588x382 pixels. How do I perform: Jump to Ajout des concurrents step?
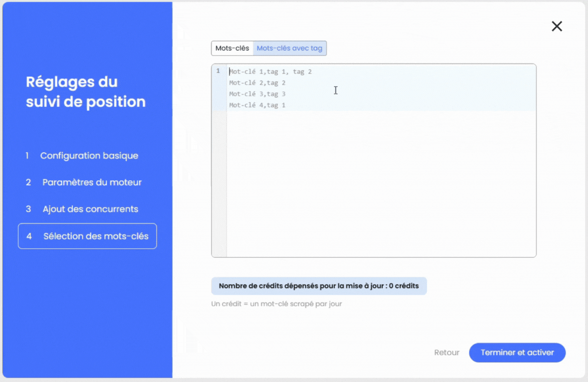[90, 209]
